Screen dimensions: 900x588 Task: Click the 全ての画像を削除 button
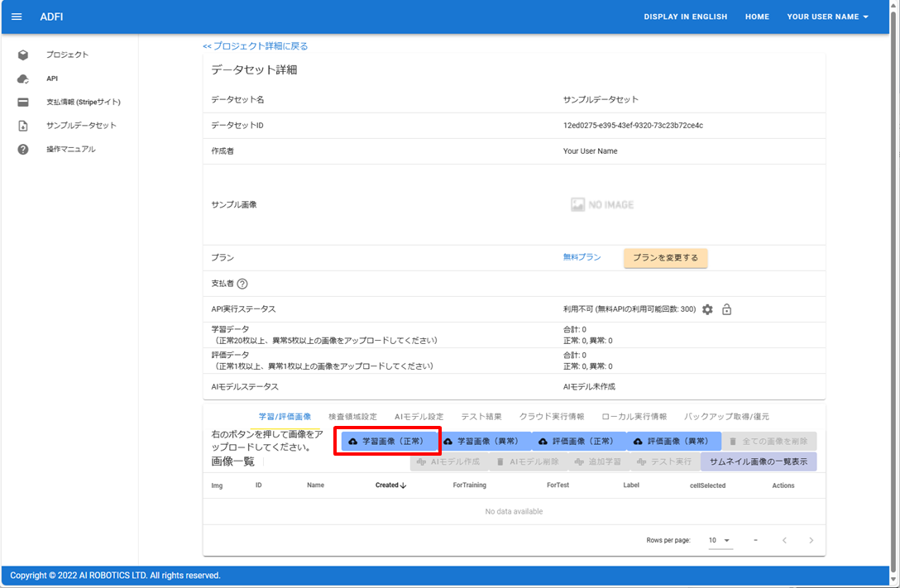click(x=769, y=441)
